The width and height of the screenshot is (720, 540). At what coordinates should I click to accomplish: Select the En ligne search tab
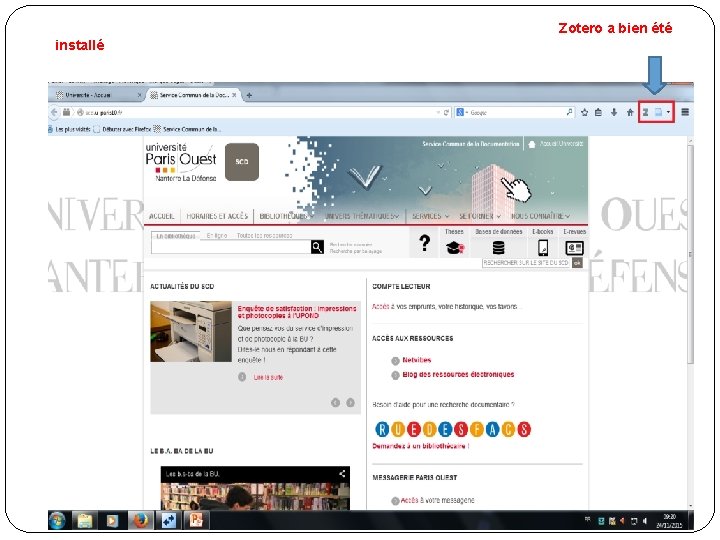(x=217, y=236)
